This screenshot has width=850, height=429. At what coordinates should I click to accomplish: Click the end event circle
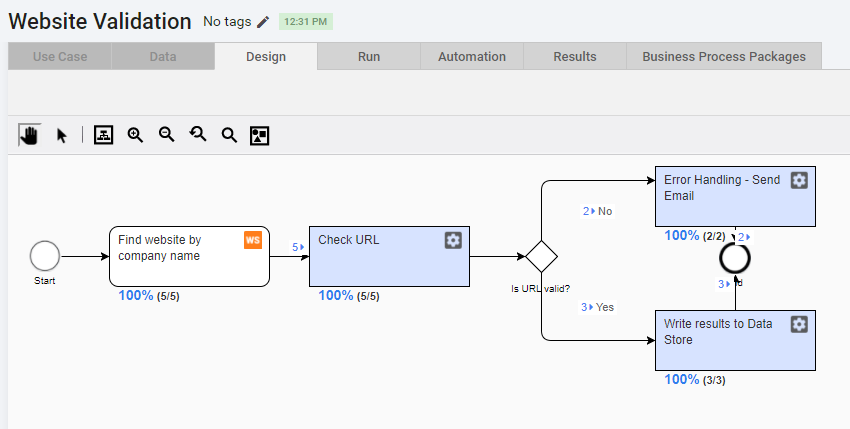tap(735, 259)
